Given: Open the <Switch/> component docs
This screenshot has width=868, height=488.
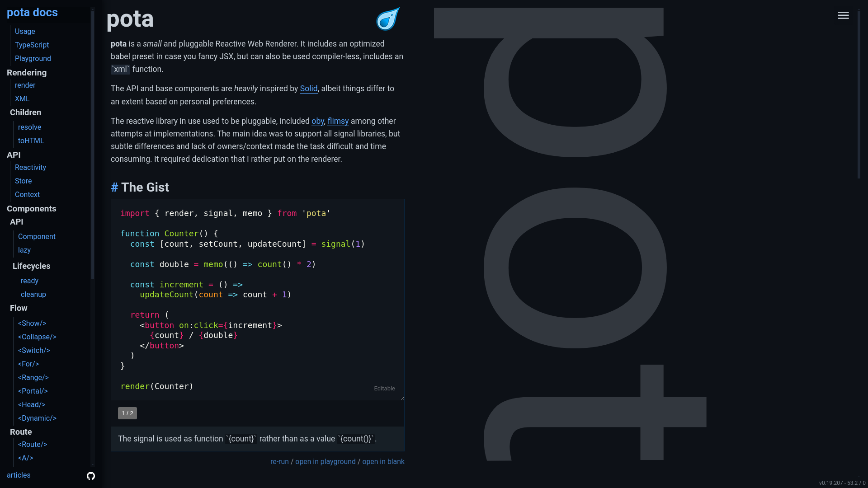Looking at the screenshot, I should pyautogui.click(x=34, y=350).
